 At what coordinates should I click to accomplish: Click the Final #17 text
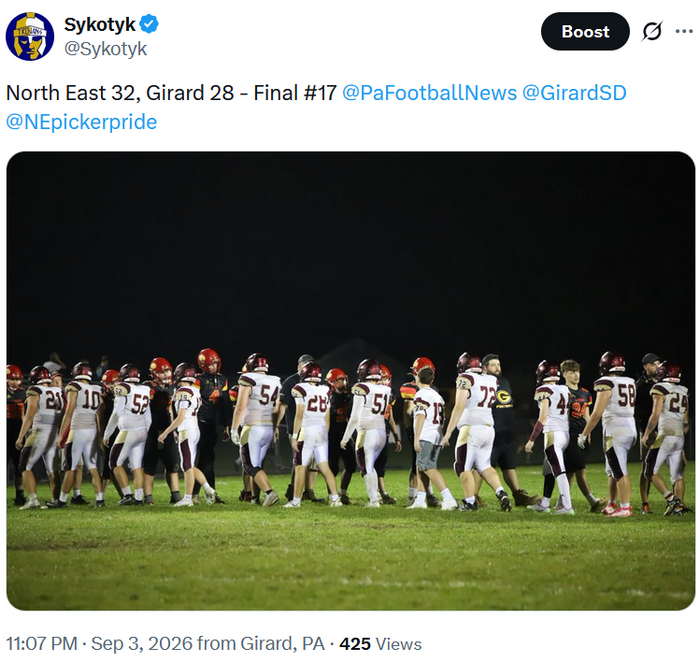point(295,93)
